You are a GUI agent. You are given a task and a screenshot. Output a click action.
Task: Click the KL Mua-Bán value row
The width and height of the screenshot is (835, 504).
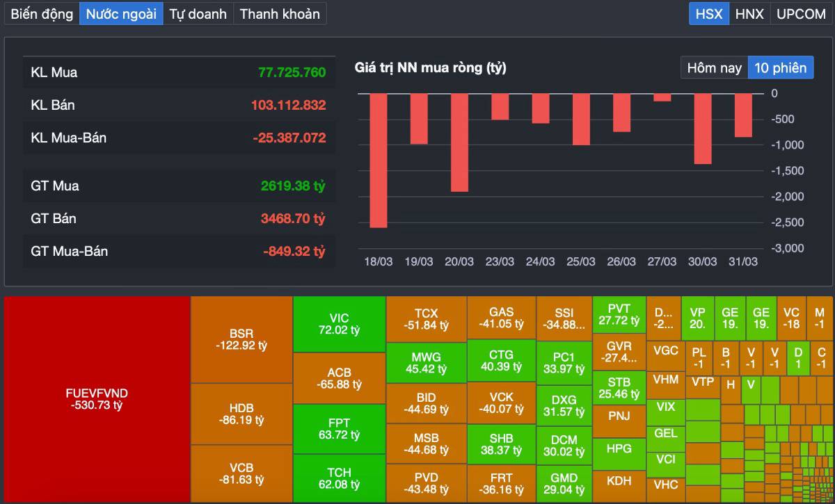(179, 138)
